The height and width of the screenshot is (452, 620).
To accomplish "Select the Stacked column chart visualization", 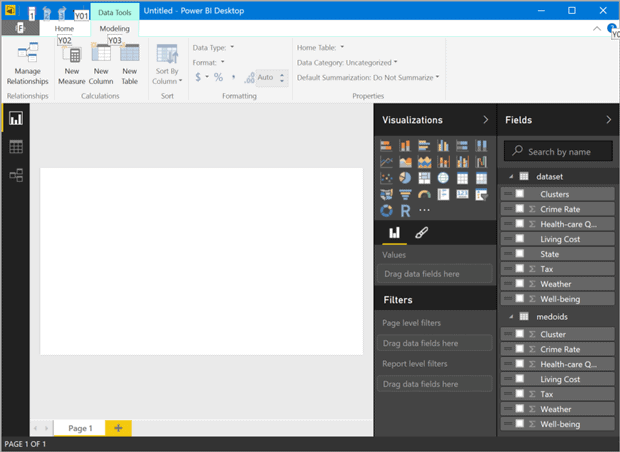I will tap(405, 146).
